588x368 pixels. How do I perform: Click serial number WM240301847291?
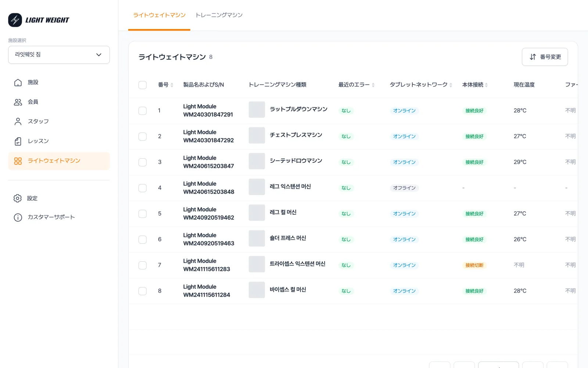(x=208, y=115)
